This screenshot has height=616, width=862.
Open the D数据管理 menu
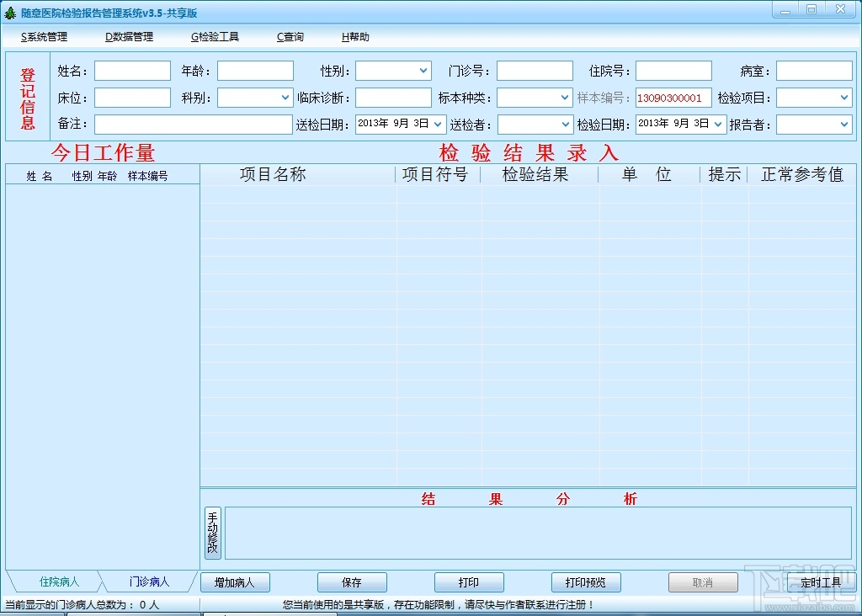[129, 37]
